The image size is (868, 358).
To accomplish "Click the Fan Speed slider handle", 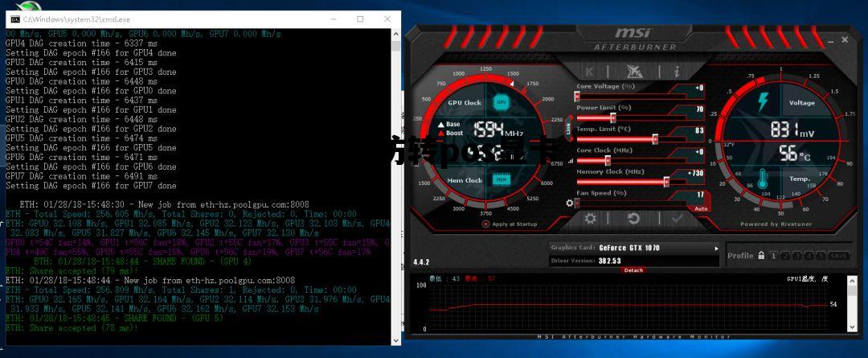I will click(x=577, y=203).
